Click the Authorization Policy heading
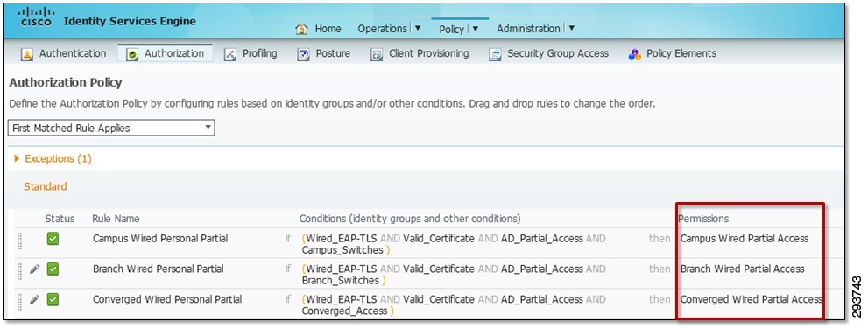868x328 pixels. click(66, 83)
